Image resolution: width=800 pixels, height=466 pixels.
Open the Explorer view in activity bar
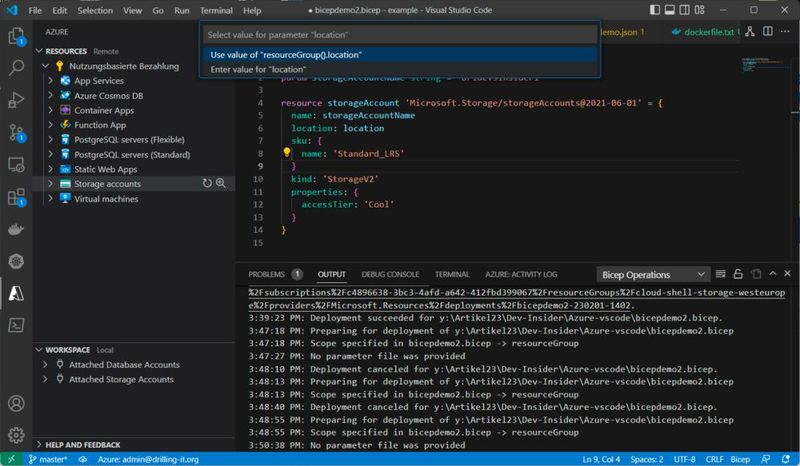click(16, 36)
